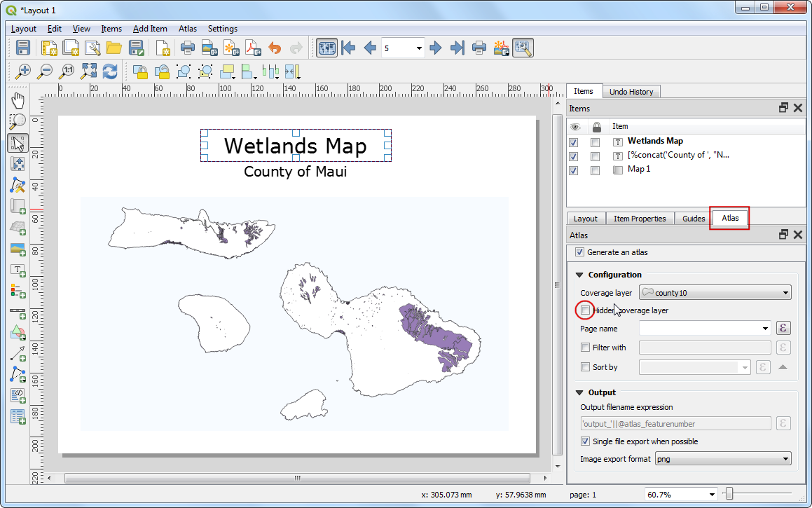Click the Save project icon
Screen dimensions: 812x508
[23, 48]
